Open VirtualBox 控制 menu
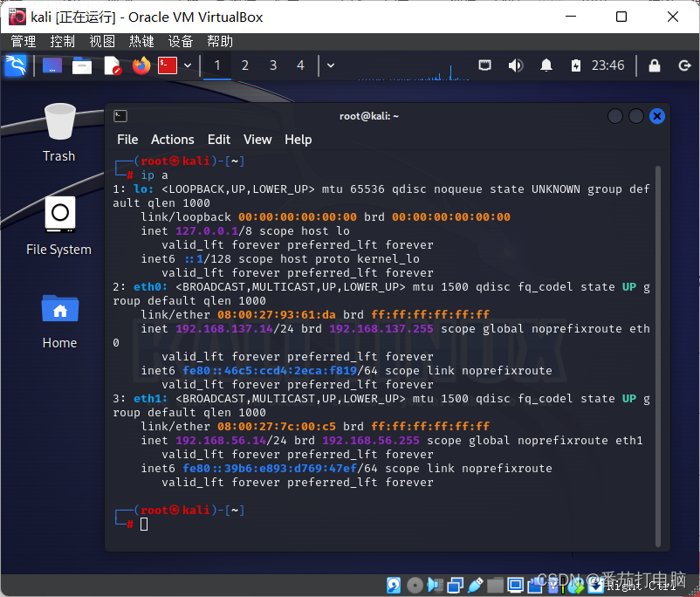 (63, 42)
